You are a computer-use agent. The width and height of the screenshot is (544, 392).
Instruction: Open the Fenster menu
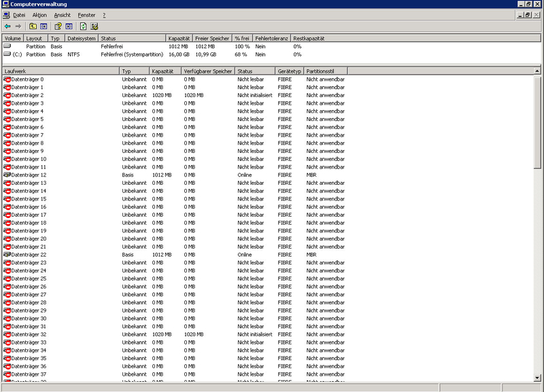pos(86,15)
